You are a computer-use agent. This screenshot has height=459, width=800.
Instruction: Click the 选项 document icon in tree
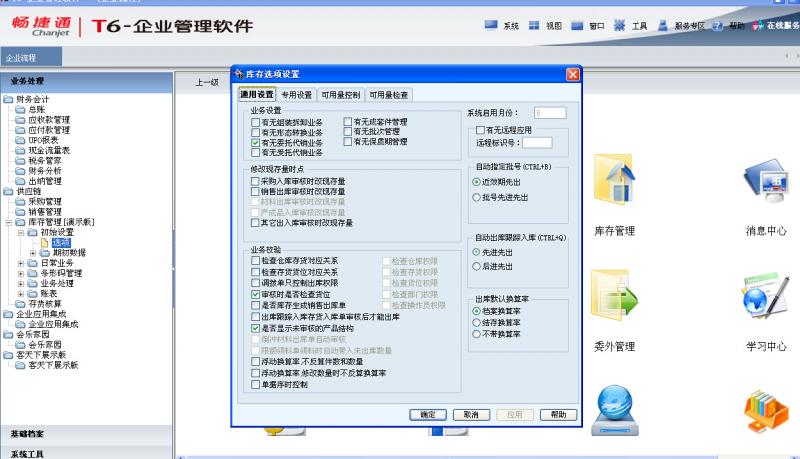point(44,243)
